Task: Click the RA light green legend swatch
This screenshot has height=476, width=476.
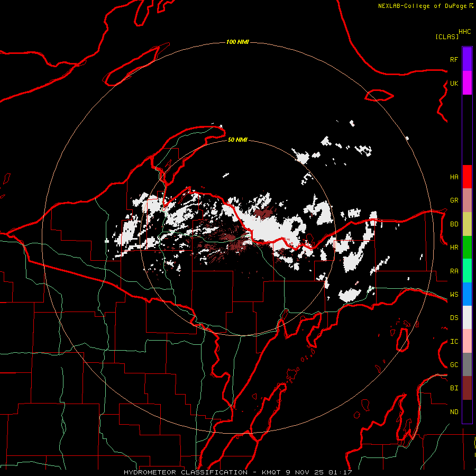Action: [467, 271]
